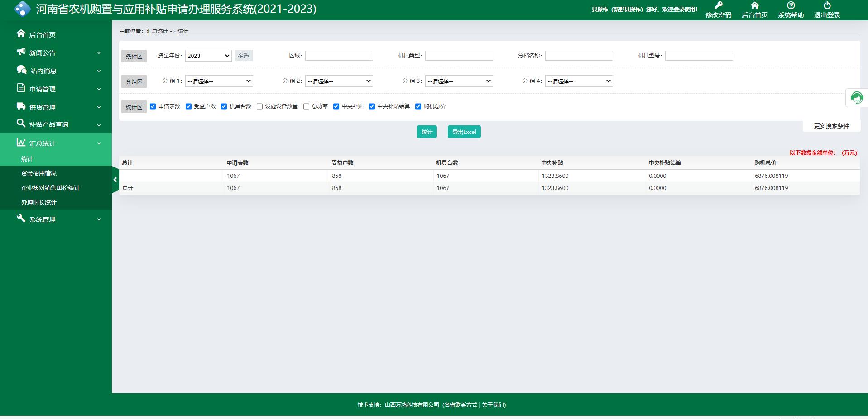
Task: Uncheck the 中央补贴结算 checkbox
Action: tap(372, 106)
